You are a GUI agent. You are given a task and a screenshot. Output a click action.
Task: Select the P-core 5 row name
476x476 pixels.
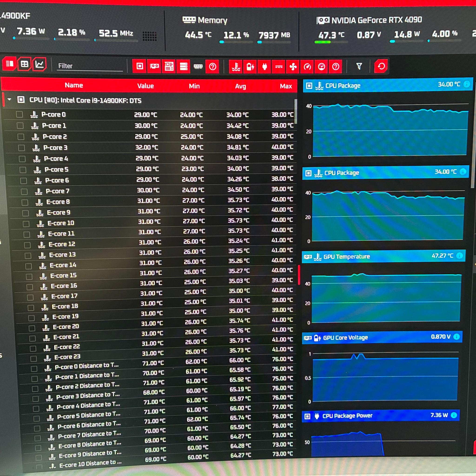(56, 169)
